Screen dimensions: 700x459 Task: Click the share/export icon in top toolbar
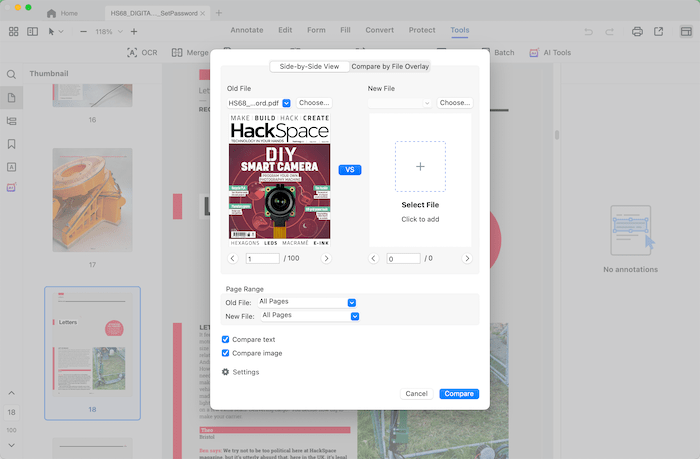click(x=660, y=31)
